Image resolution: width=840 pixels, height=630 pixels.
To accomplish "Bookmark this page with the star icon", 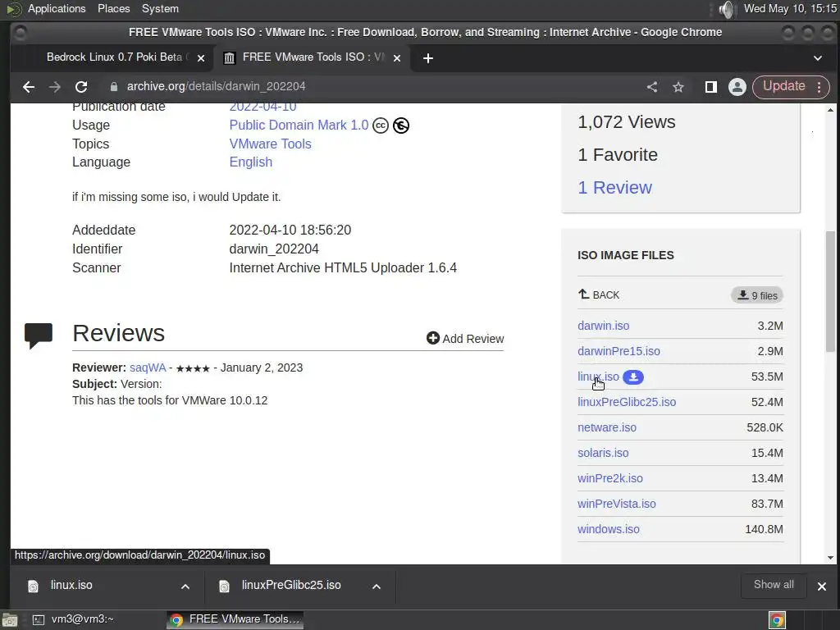I will 678,87.
